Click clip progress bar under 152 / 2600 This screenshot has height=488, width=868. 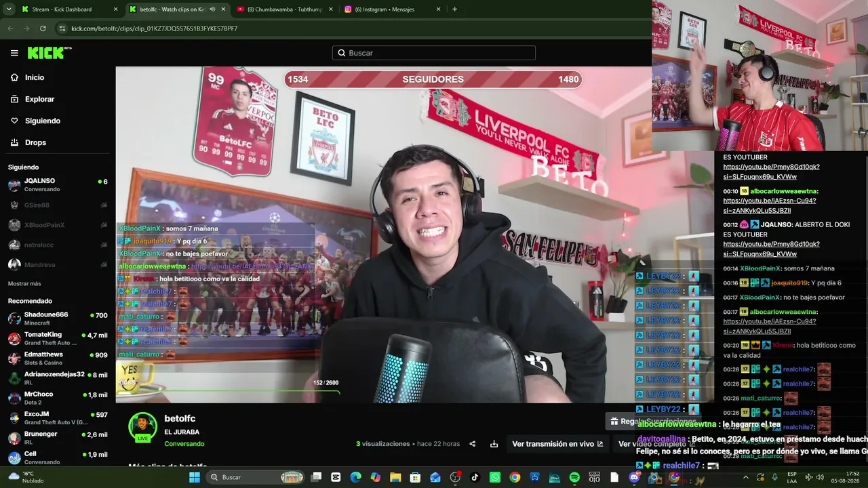click(x=229, y=392)
